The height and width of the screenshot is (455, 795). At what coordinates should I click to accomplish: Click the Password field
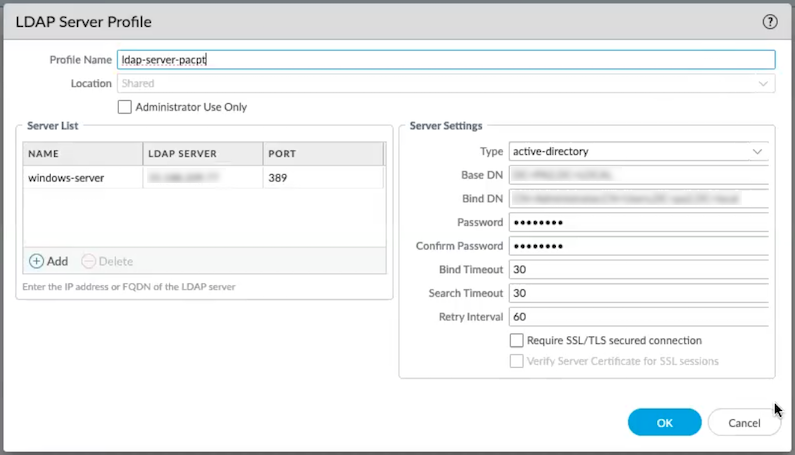(638, 222)
